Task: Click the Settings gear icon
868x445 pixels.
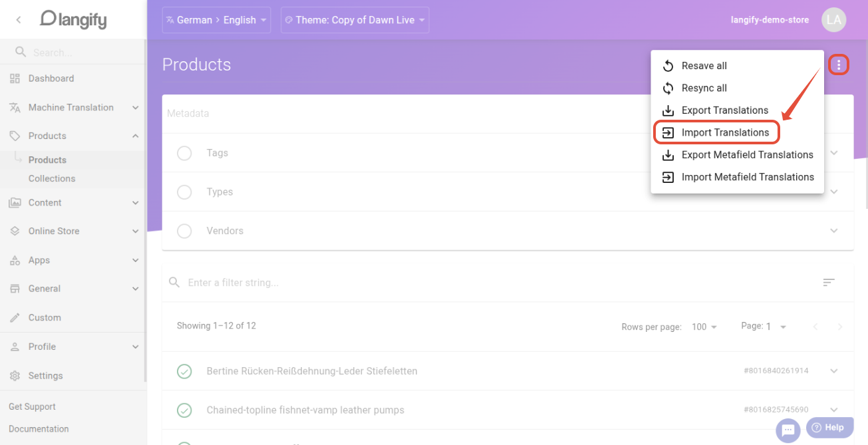Action: click(15, 376)
